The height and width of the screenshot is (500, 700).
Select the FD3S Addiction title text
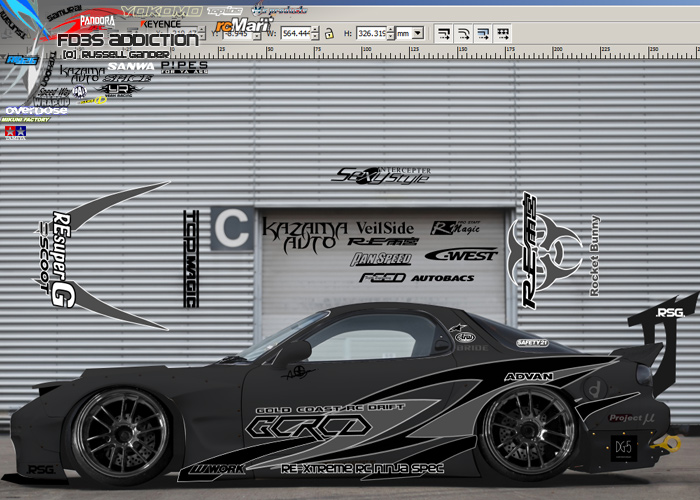pos(128,40)
